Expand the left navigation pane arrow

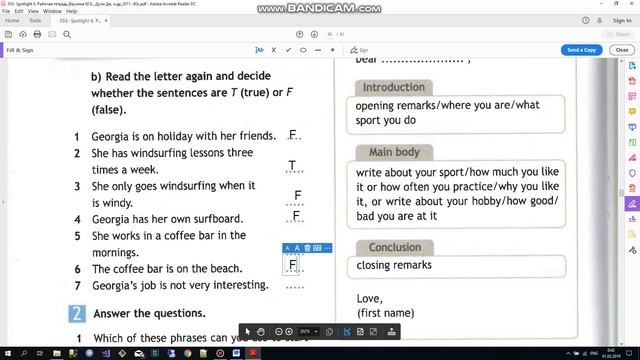pyautogui.click(x=3, y=202)
